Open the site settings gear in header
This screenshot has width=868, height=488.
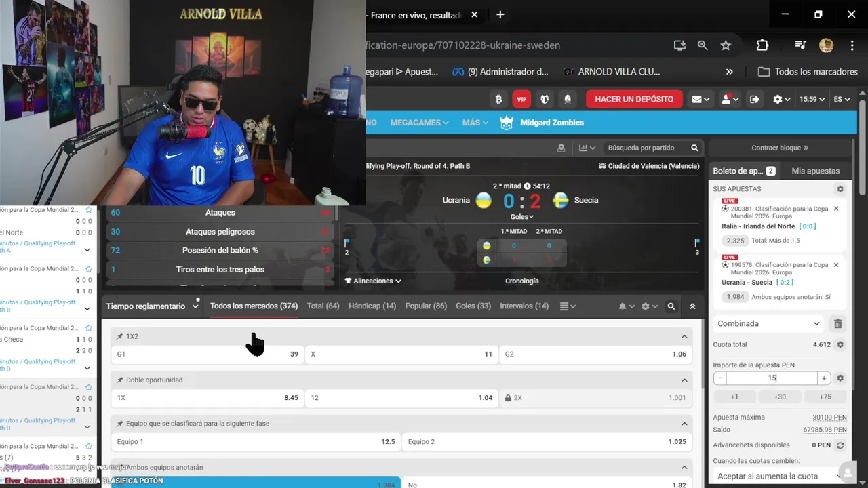782,99
